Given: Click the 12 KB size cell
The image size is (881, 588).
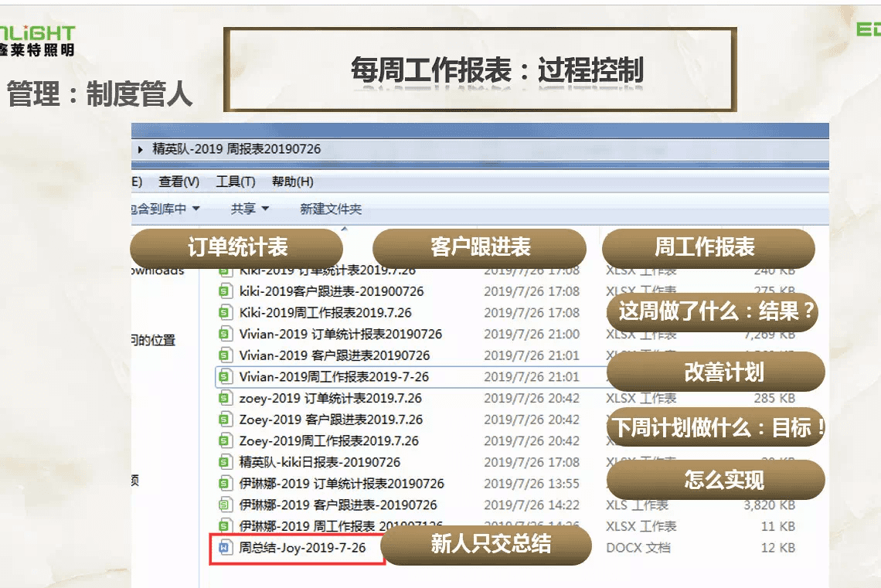Looking at the screenshot, I should point(778,548).
